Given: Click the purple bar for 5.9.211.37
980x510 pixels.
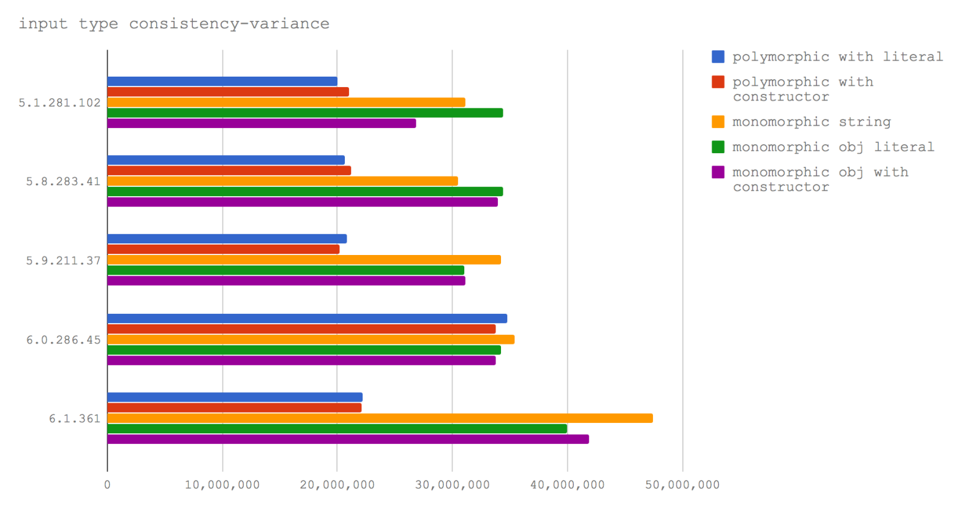Looking at the screenshot, I should (287, 281).
